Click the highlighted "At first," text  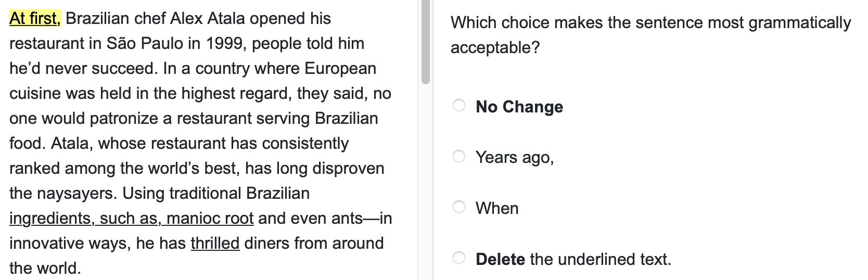[x=35, y=19]
